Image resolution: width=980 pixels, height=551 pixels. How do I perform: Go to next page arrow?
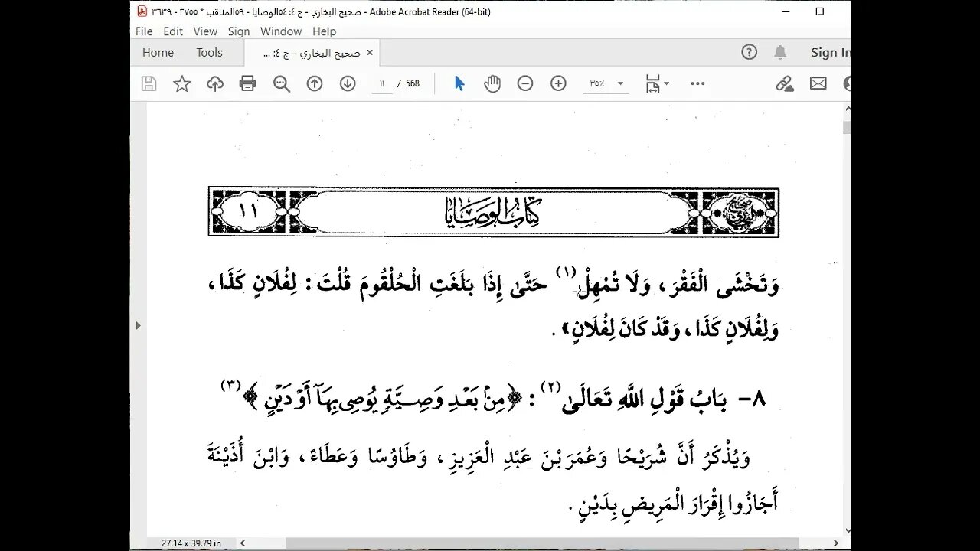click(348, 84)
